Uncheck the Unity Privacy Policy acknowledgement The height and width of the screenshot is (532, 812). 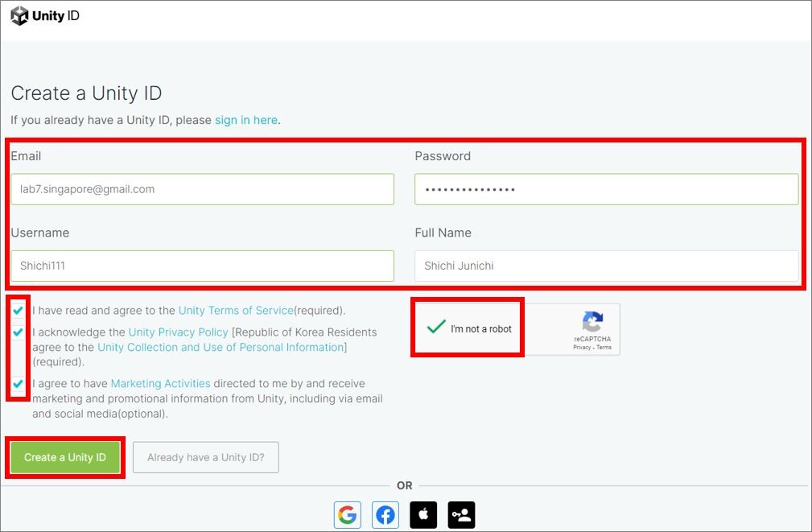(19, 332)
